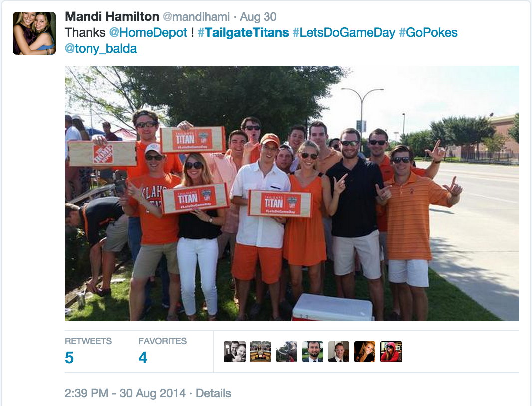532x406 pixels.
Task: Click the fifth avatar of man with glasses
Action: [x=339, y=352]
